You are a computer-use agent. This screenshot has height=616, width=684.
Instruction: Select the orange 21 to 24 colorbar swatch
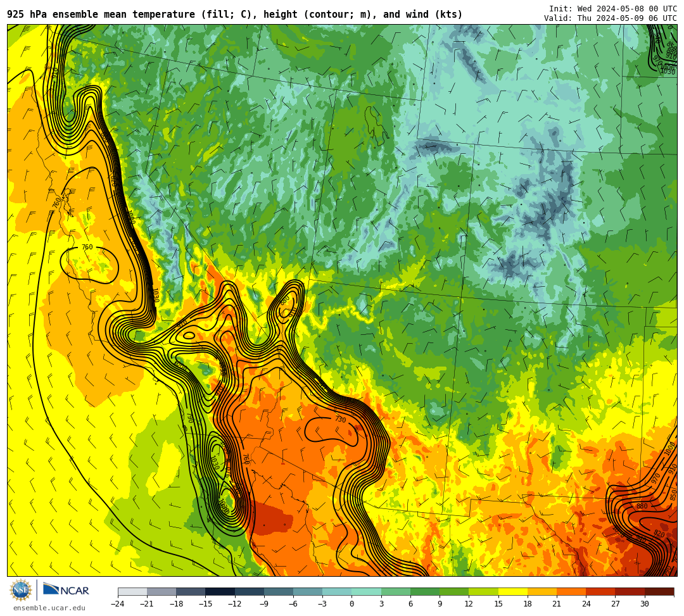[571, 591]
